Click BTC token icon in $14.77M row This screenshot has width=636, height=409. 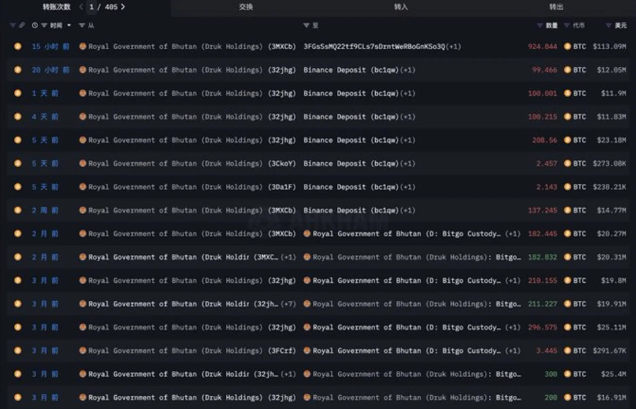point(567,210)
